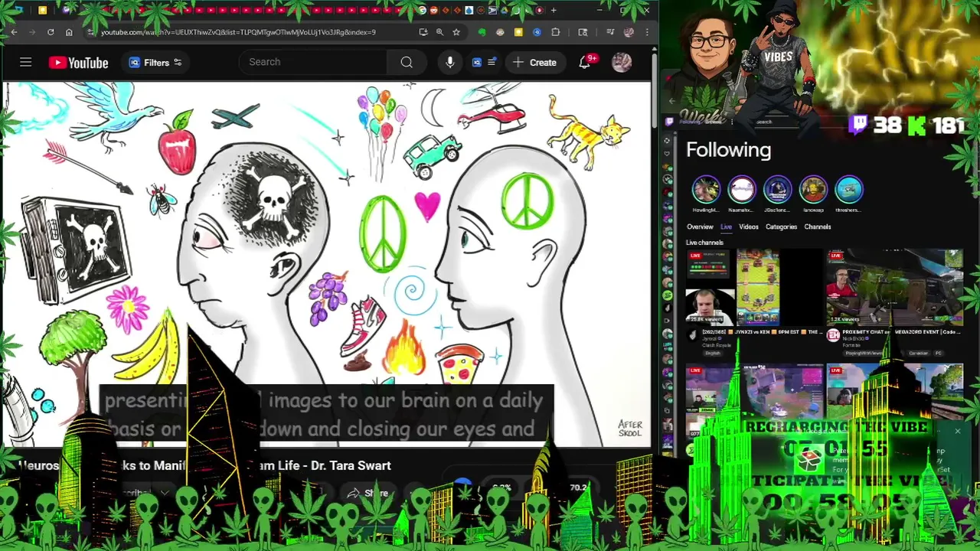Select the Overview tab on Twitch Following
This screenshot has height=551, width=980.
700,227
